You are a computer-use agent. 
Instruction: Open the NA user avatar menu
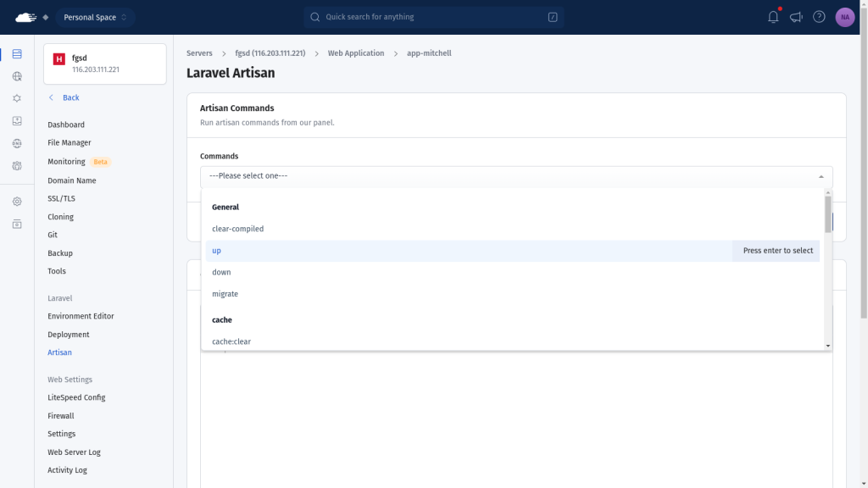[x=844, y=17]
